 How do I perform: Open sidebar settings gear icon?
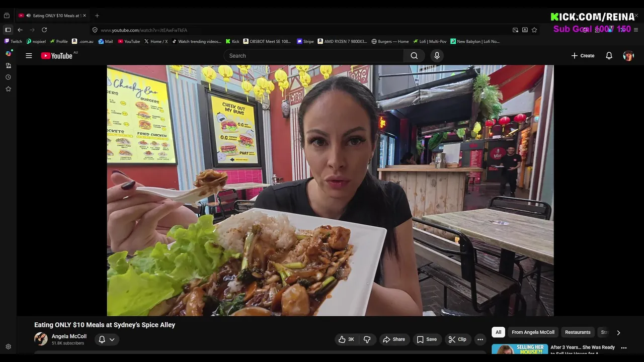coord(8,347)
